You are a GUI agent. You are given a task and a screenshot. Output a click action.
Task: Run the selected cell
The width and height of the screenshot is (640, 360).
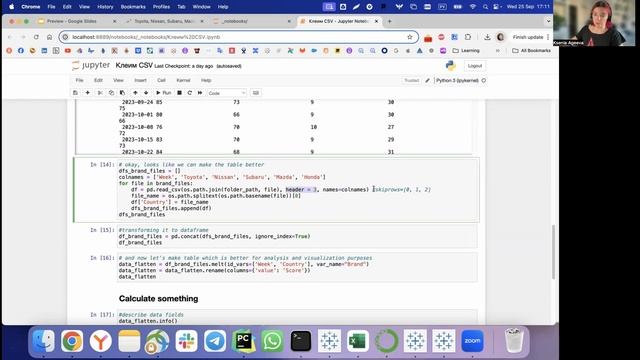pos(164,93)
